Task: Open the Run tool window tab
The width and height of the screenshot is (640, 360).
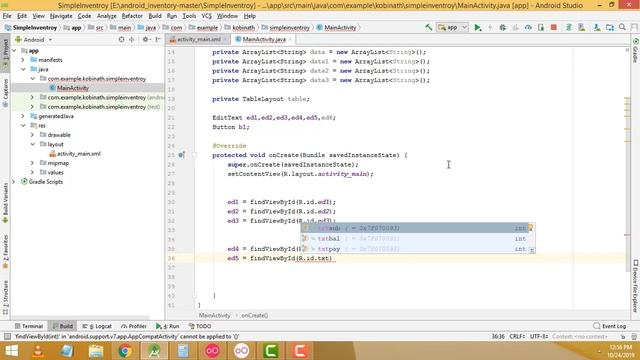Action: [x=168, y=326]
